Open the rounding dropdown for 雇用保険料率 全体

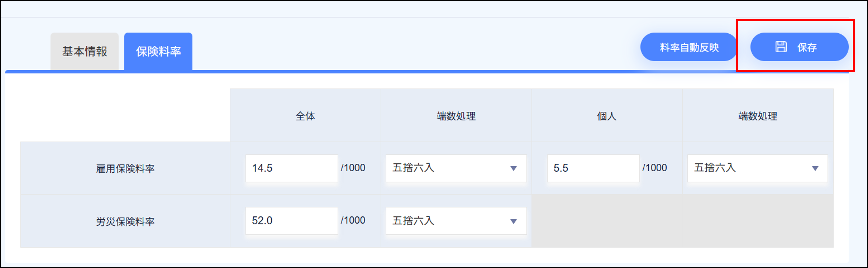click(x=456, y=168)
